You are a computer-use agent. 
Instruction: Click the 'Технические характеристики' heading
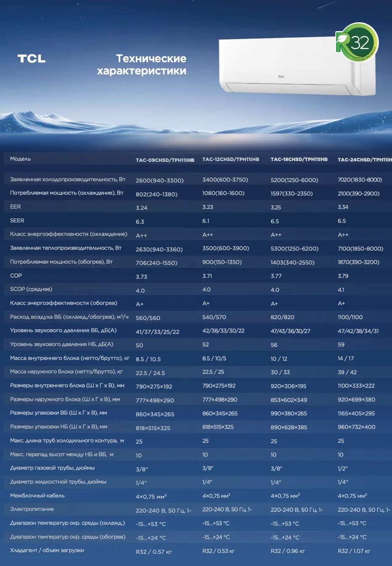[142, 64]
